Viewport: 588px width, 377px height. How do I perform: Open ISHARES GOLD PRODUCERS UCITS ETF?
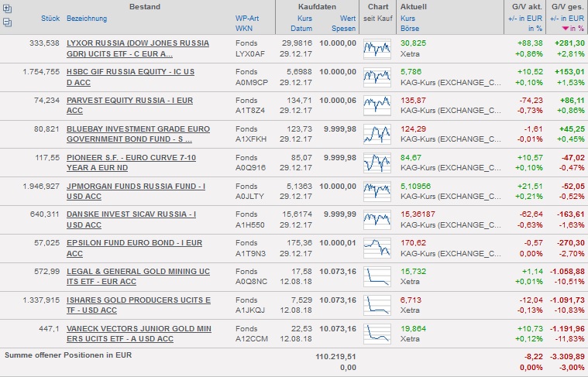coord(139,305)
